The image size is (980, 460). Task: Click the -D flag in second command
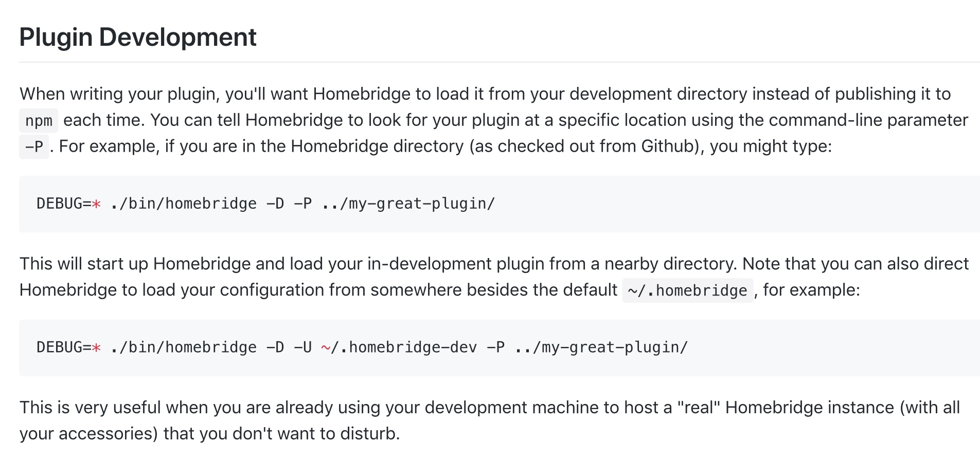click(x=275, y=348)
